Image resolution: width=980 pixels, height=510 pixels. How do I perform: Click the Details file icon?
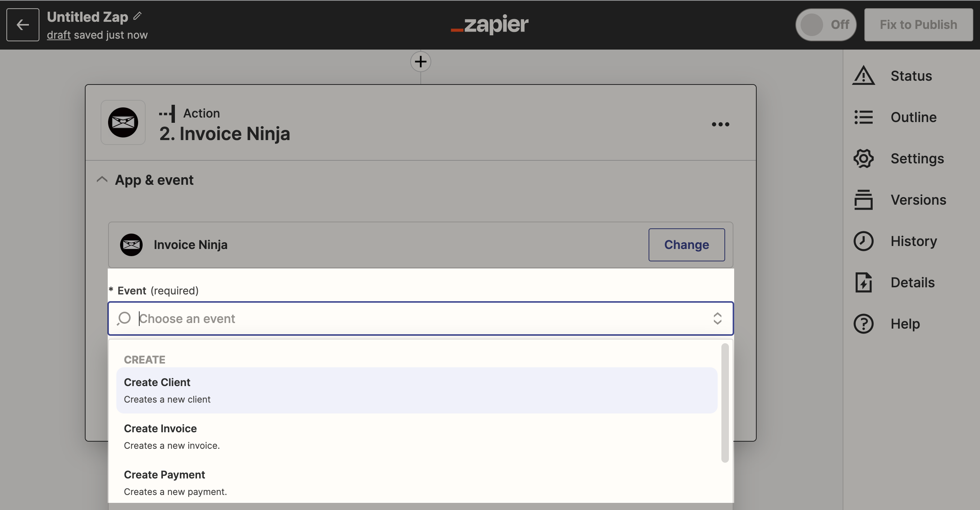coord(863,282)
